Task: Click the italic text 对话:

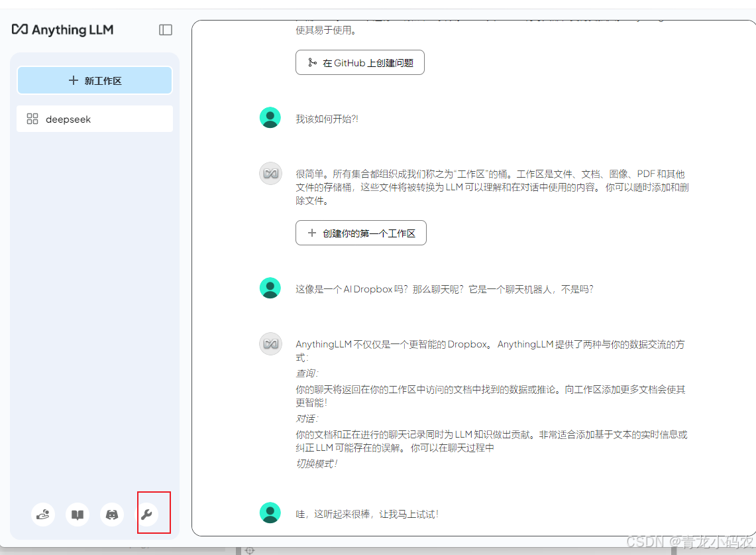Action: click(307, 419)
